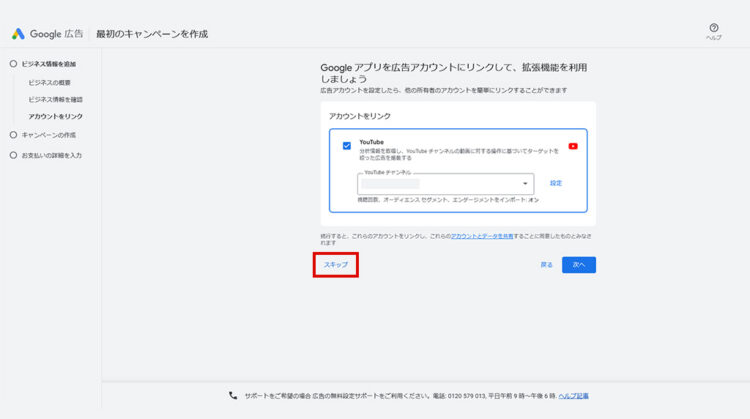Screen dimensions: 750x419
Task: Click the お支払いの詳細を入力 step circle icon
Action: point(13,155)
